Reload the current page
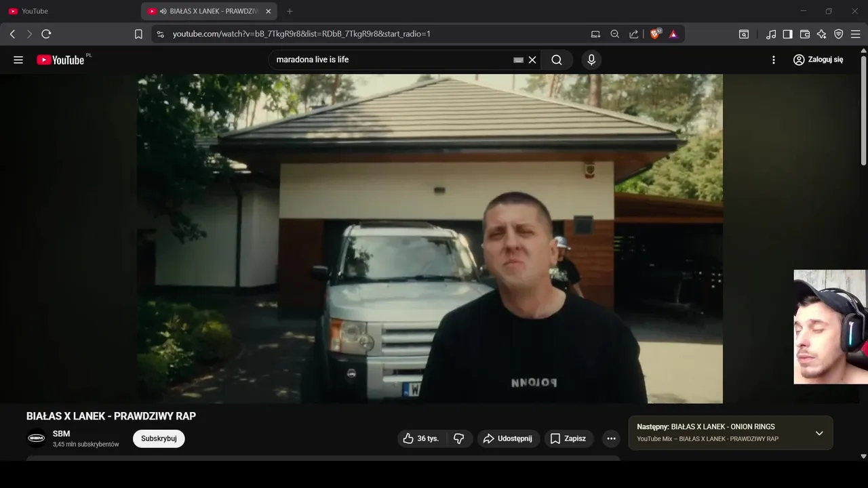Image resolution: width=868 pixels, height=488 pixels. click(46, 34)
